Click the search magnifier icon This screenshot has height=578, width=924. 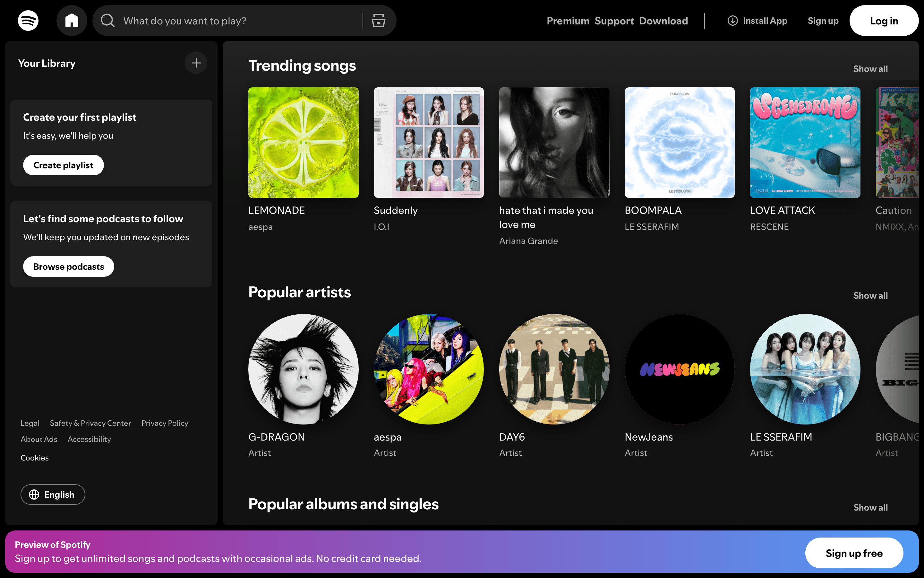pos(108,21)
